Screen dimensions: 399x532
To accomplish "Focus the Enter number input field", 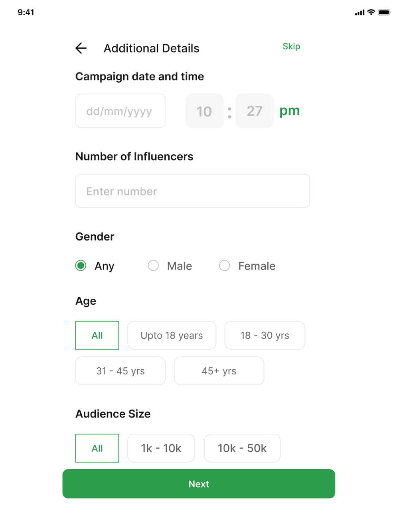I will coord(192,191).
